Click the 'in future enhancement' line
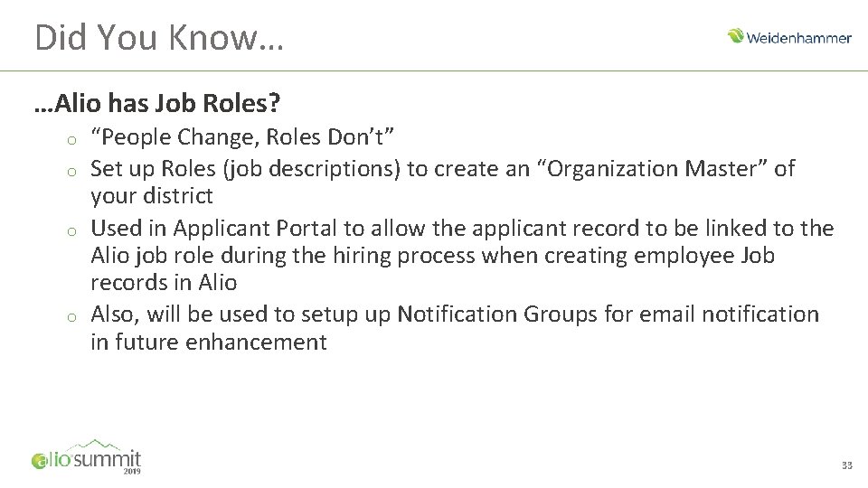868x488 pixels. click(x=208, y=343)
